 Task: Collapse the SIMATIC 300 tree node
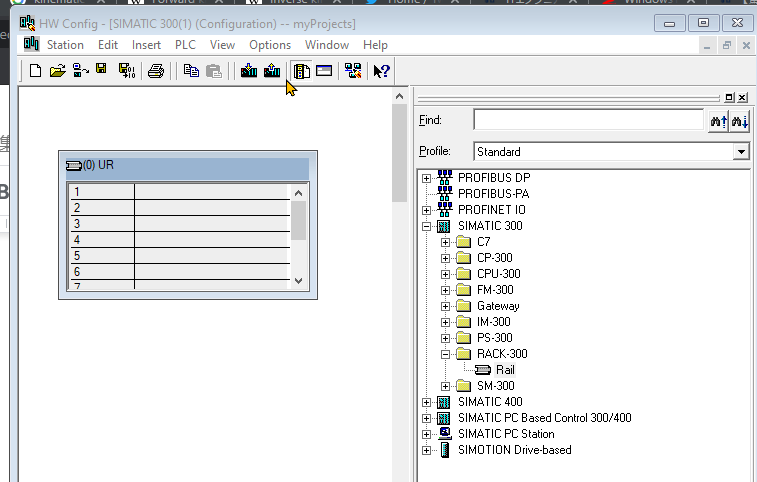pyautogui.click(x=426, y=226)
